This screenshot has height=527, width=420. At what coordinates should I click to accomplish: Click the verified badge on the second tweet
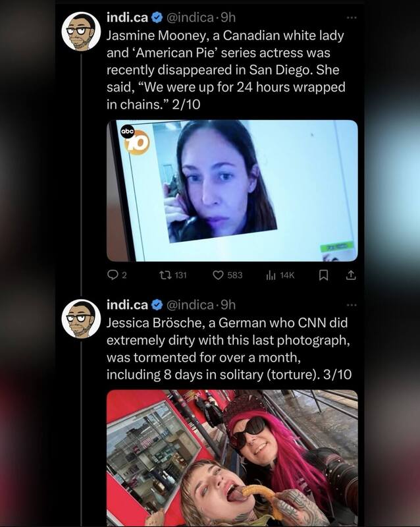pos(157,305)
